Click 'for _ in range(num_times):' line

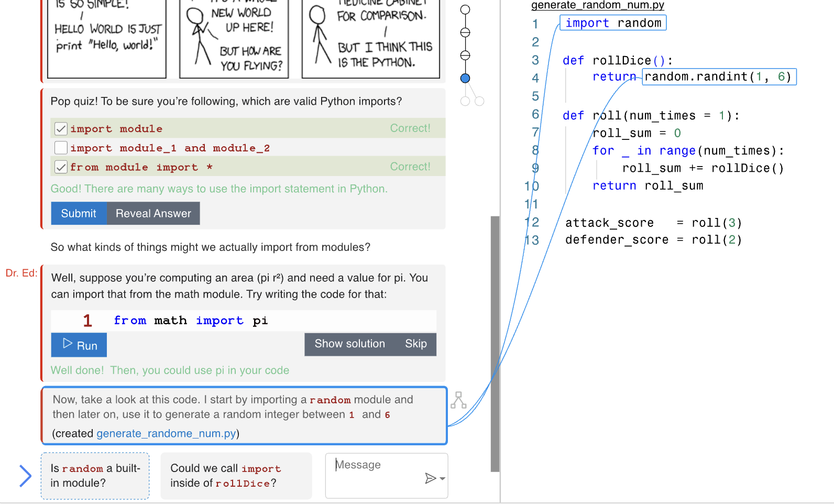pyautogui.click(x=688, y=151)
